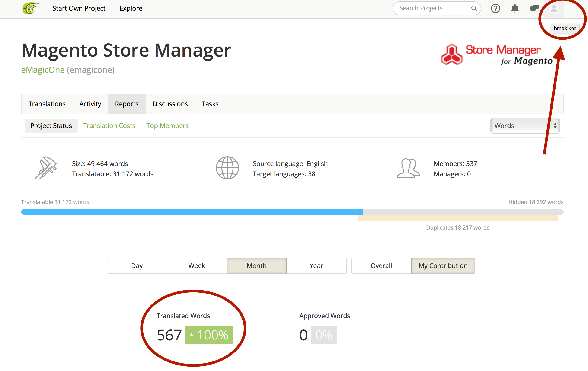This screenshot has height=371, width=588.
Task: Switch to the Tasks tab
Action: [x=210, y=104]
